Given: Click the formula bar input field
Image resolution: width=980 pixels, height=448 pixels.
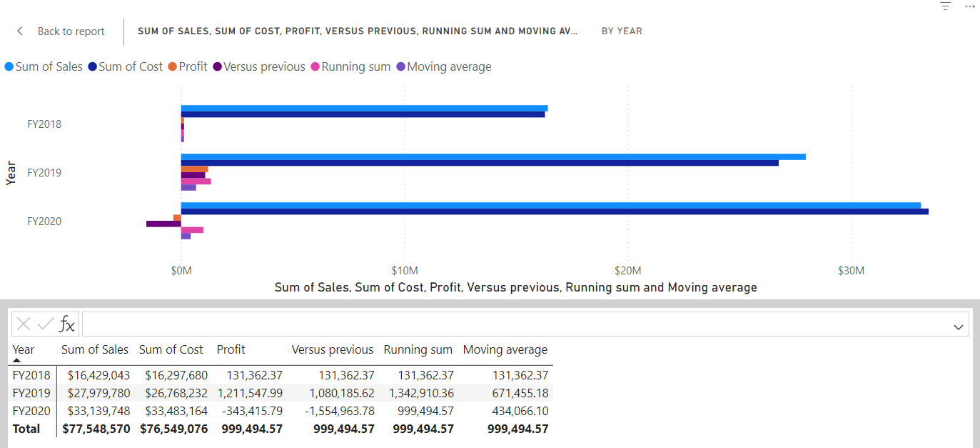Looking at the screenshot, I should [x=525, y=324].
